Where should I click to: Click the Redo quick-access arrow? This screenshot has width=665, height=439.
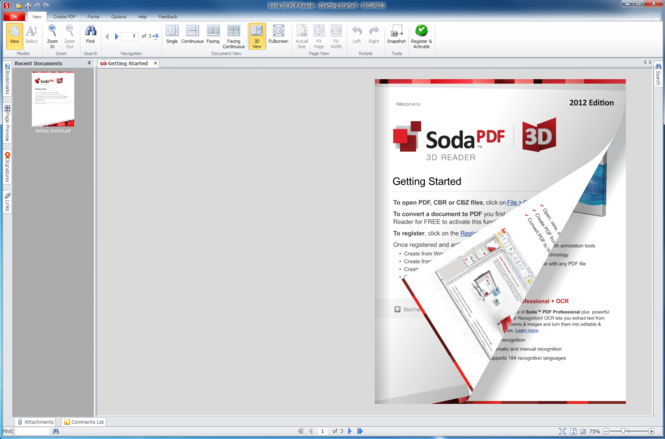46,6
